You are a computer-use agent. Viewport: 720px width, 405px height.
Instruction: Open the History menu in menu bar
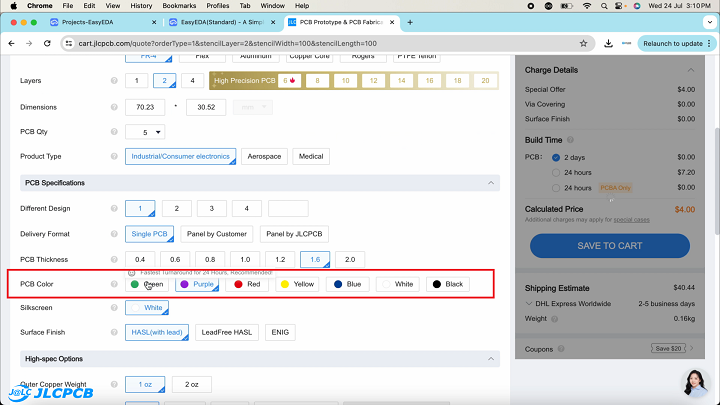click(x=141, y=6)
